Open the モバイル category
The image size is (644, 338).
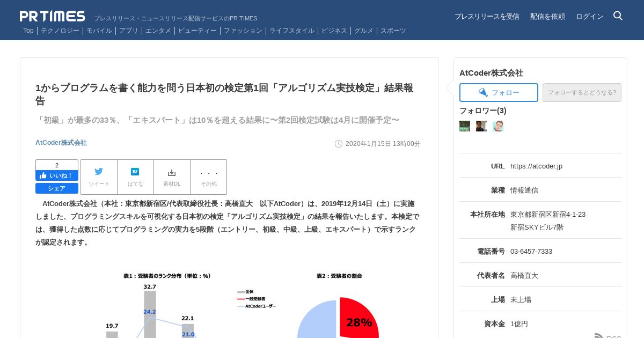pos(99,31)
